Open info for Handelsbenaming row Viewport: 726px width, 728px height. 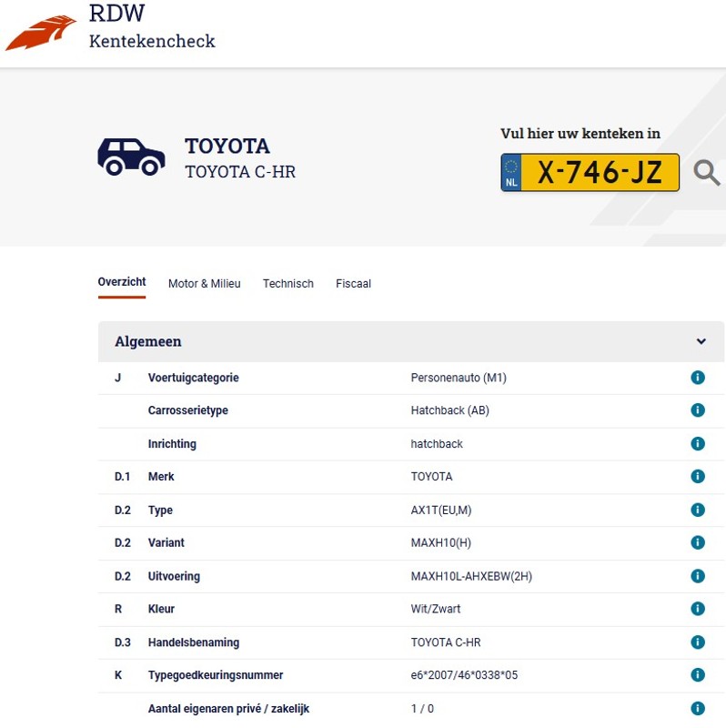[698, 642]
